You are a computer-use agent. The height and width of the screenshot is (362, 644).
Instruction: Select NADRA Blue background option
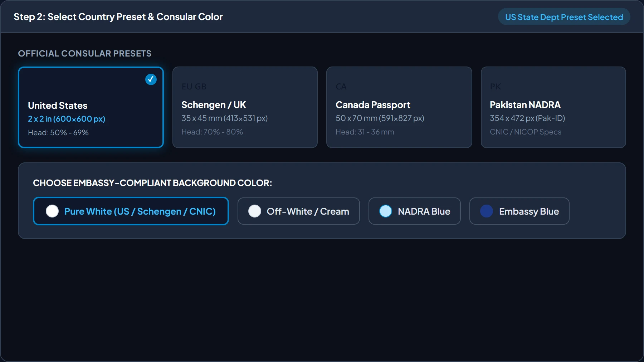click(x=415, y=211)
